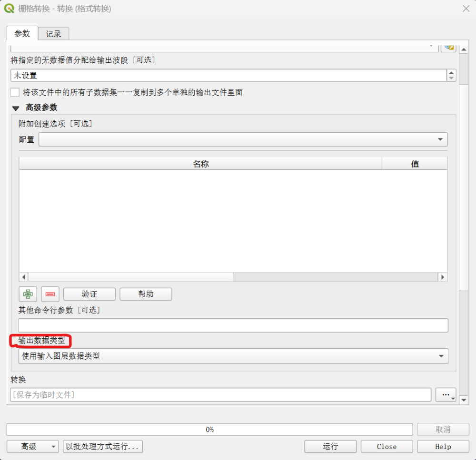The height and width of the screenshot is (460, 476).
Task: Click the red minus remove-row icon
Action: click(50, 294)
